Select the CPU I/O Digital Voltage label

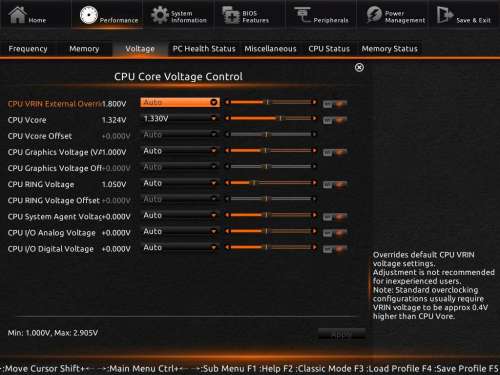pos(51,249)
